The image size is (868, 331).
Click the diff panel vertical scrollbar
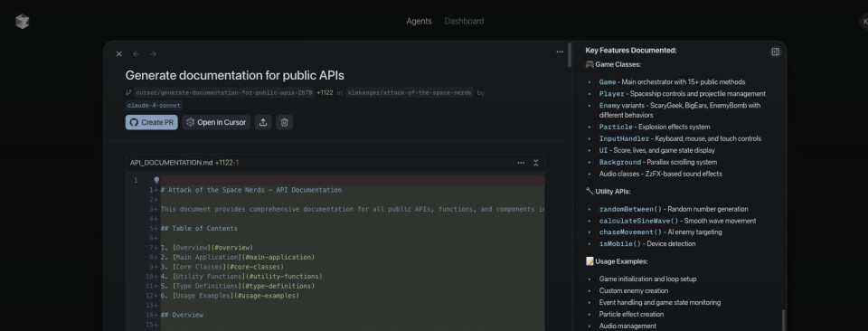pyautogui.click(x=570, y=55)
